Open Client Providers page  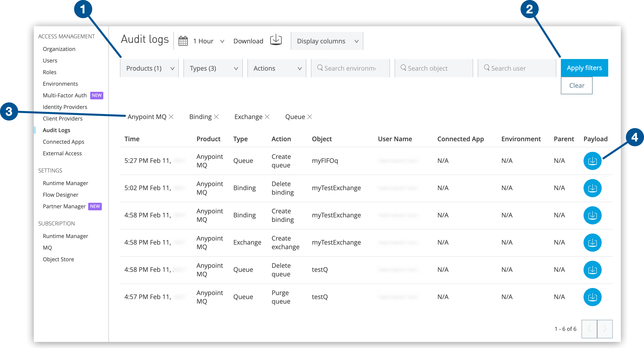point(62,119)
